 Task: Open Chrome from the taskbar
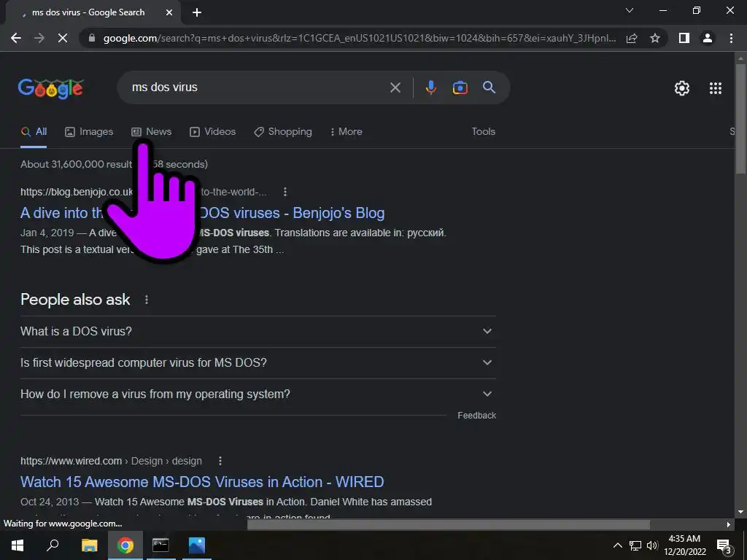tap(125, 545)
